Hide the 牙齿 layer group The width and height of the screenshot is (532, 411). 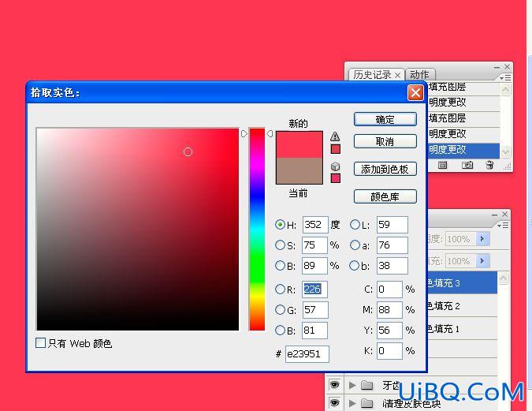pyautogui.click(x=334, y=384)
